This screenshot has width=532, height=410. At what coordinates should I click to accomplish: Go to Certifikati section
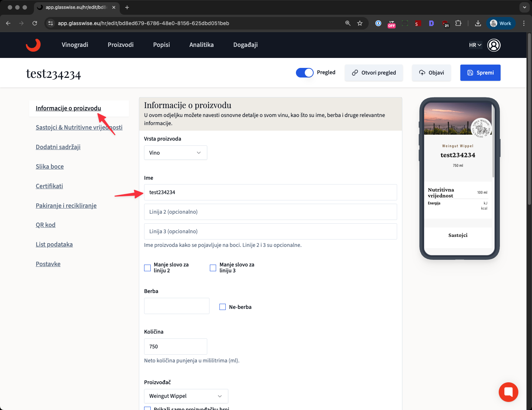point(50,186)
